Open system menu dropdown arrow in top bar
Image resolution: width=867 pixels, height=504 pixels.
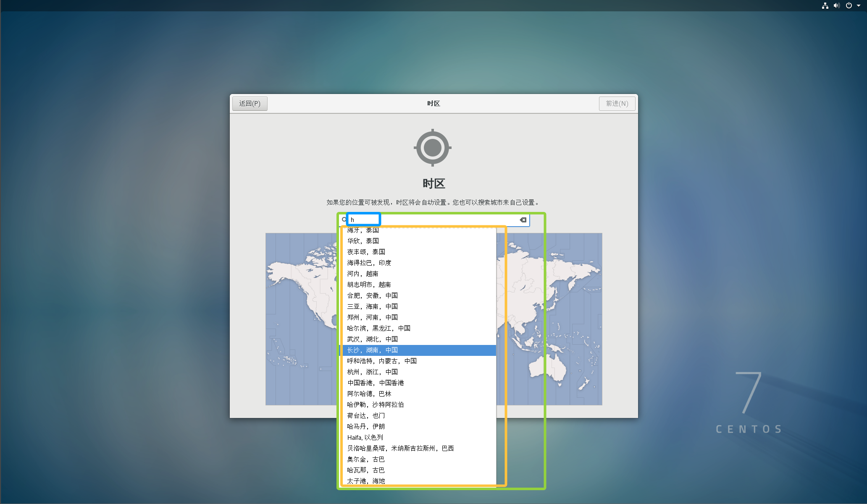[859, 5]
